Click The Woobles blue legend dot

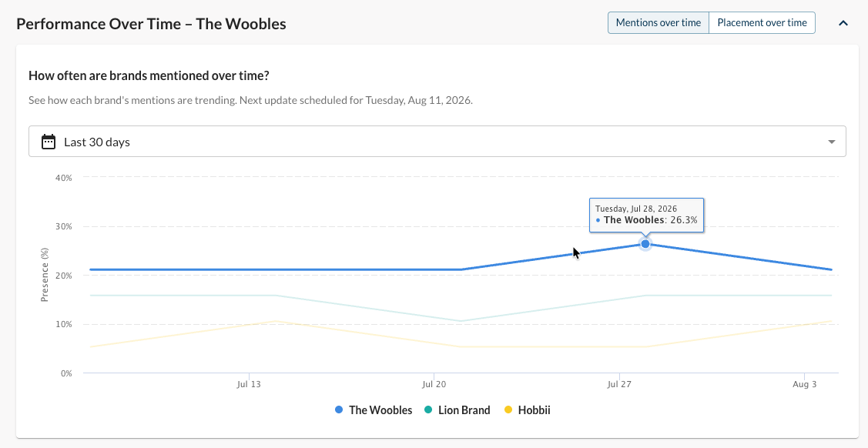coord(340,410)
